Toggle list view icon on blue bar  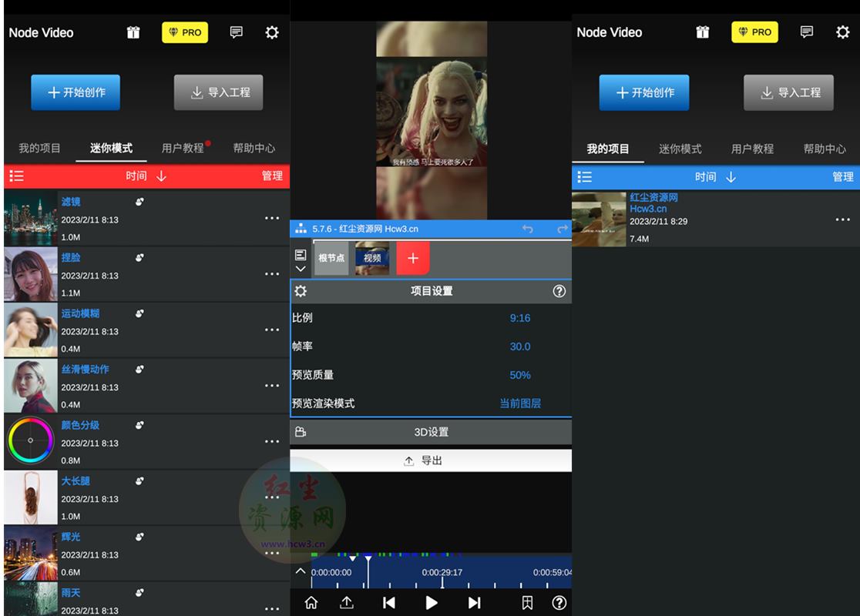point(585,176)
